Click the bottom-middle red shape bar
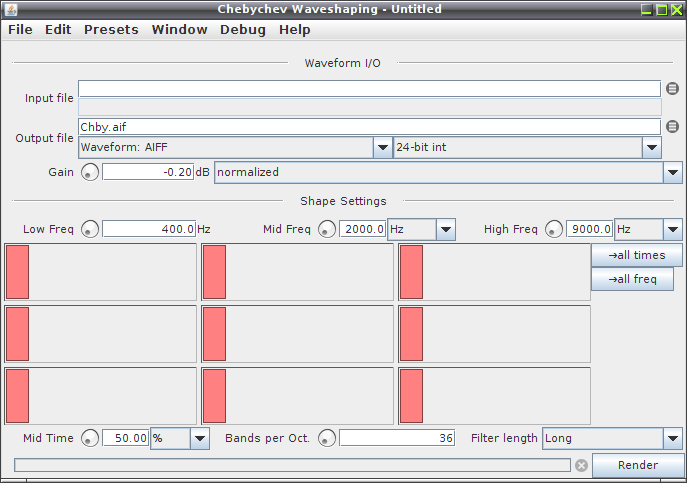687x483 pixels. (215, 396)
